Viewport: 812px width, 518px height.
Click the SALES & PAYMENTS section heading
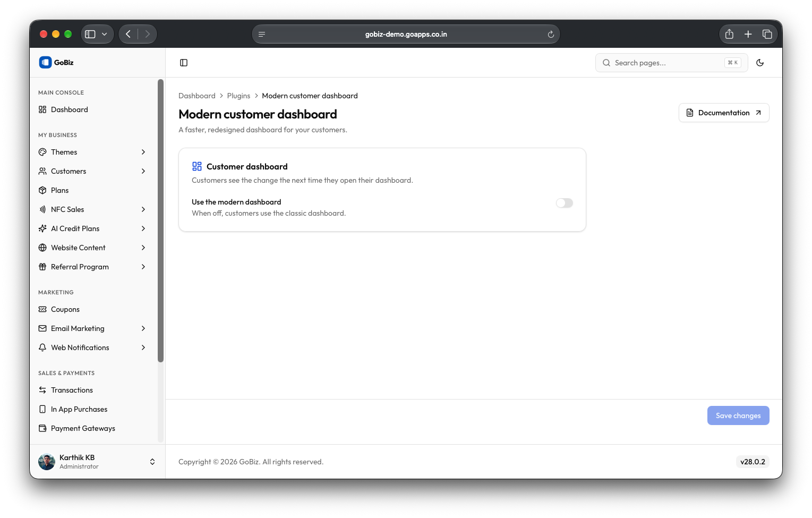[x=66, y=373]
